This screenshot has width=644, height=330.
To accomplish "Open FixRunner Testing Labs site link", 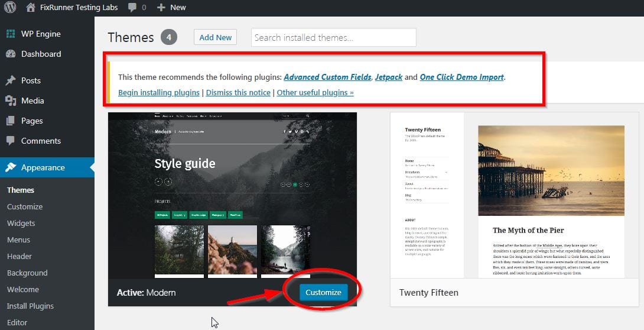I will [x=79, y=8].
